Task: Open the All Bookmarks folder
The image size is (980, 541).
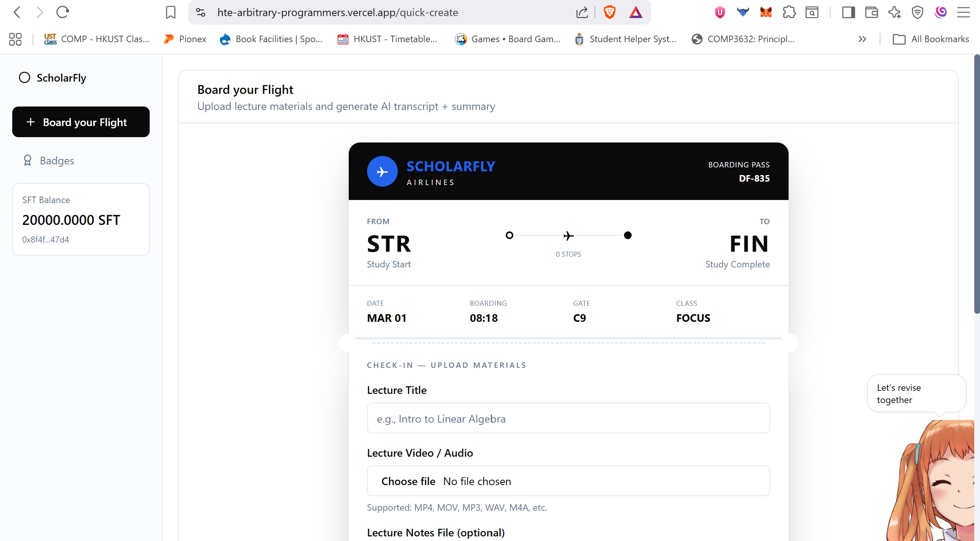Action: pos(931,39)
